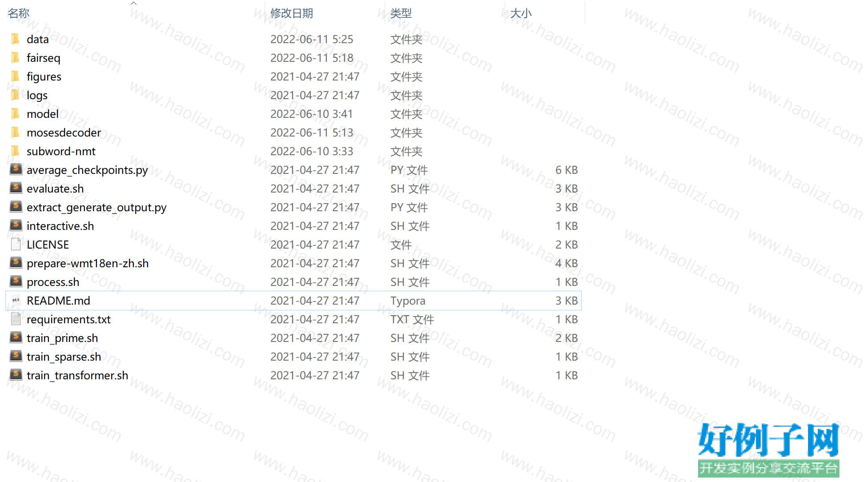The image size is (868, 482).
Task: Click the PY 文件 type of extract_generate_output.py
Action: click(x=409, y=208)
